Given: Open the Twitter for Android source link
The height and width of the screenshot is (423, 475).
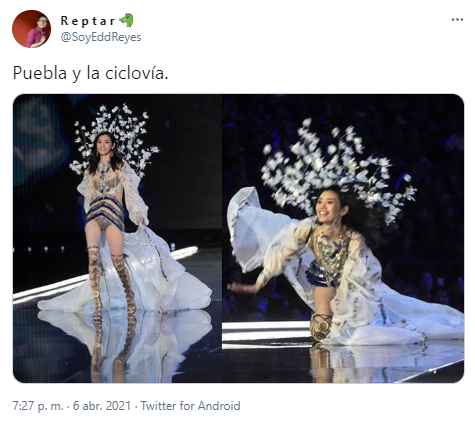Looking at the screenshot, I should point(190,406).
